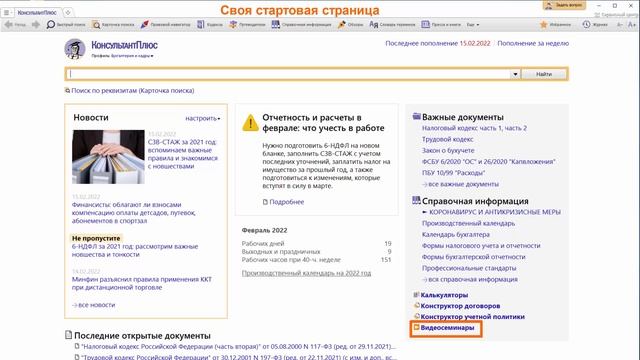Viewport: 640px width, 360px height.
Task: Open все важные документы link
Action: [x=460, y=184]
